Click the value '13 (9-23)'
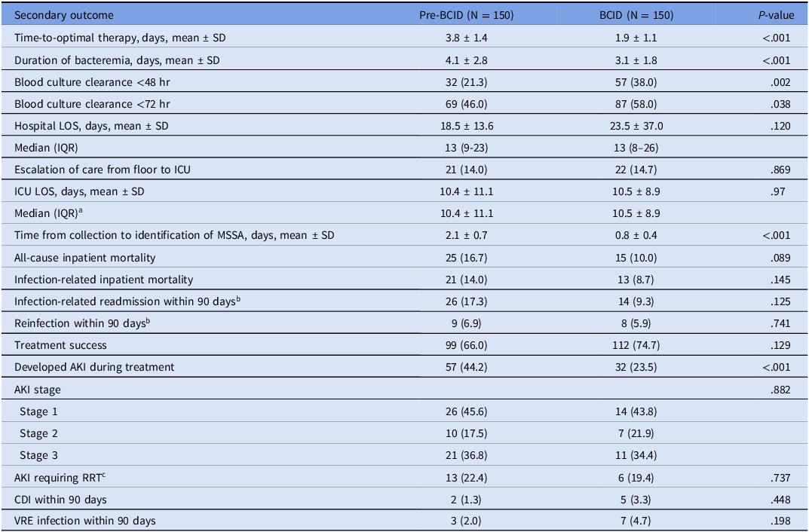 pyautogui.click(x=467, y=148)
